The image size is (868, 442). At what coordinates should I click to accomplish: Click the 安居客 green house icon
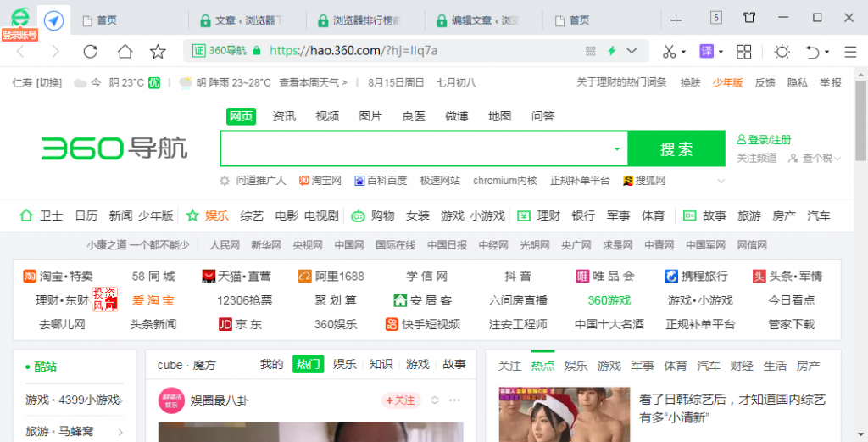(x=400, y=300)
